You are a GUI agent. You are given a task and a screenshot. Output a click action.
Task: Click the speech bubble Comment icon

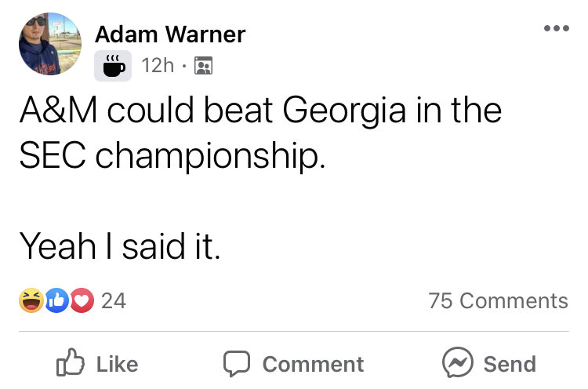(x=236, y=363)
